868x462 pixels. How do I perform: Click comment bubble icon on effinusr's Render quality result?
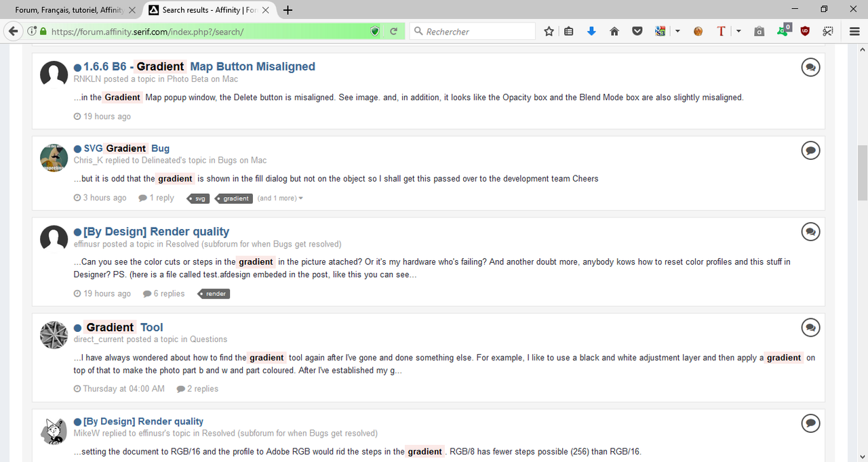810,232
